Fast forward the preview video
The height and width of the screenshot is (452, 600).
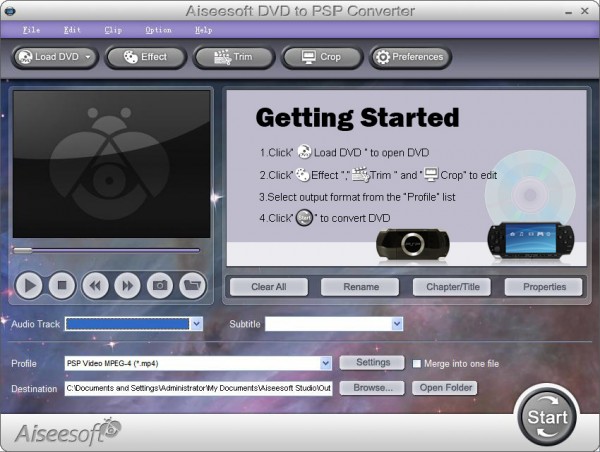[127, 286]
